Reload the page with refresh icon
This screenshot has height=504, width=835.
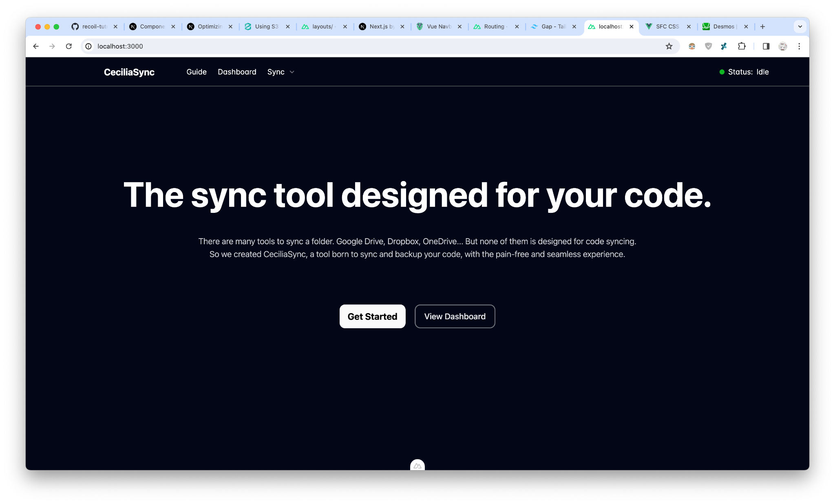68,46
